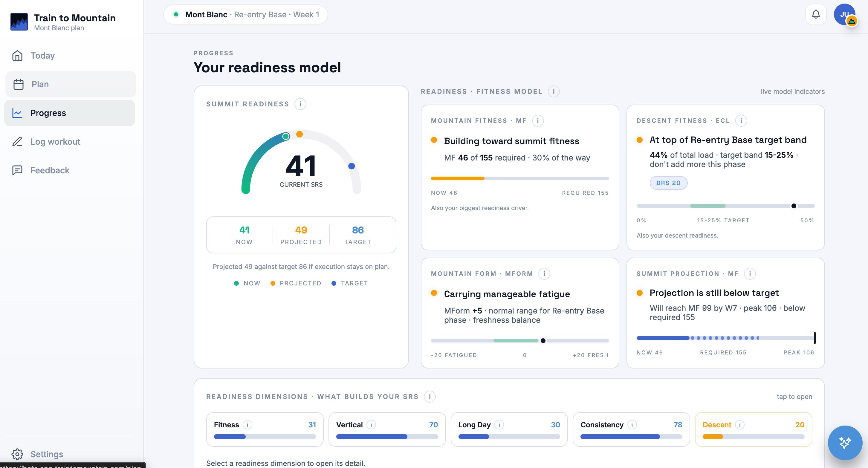Open the Today page home icon
The image size is (868, 468).
click(x=17, y=56)
